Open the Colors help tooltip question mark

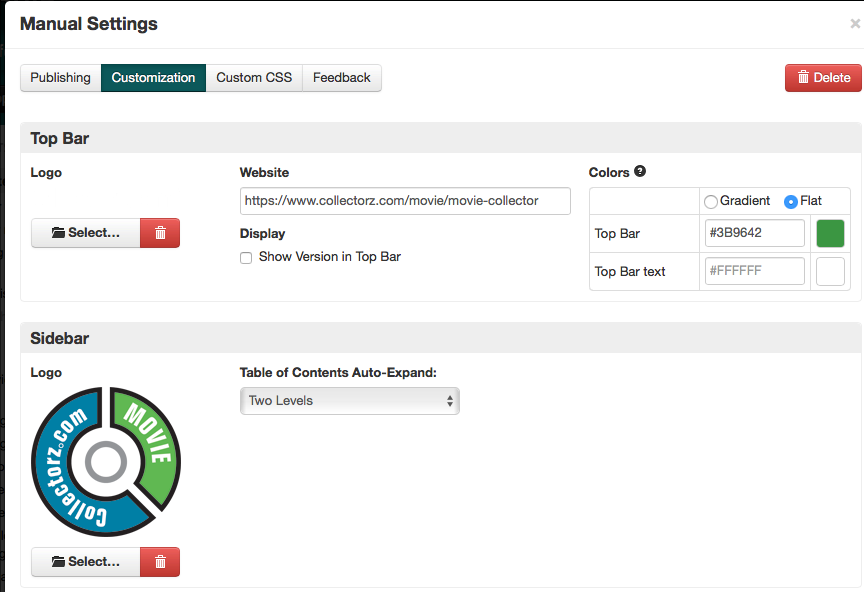coord(638,172)
